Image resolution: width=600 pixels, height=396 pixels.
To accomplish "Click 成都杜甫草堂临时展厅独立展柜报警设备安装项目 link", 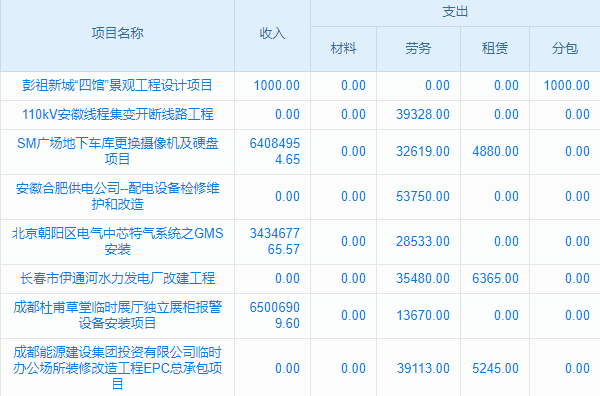I will pos(117,315).
